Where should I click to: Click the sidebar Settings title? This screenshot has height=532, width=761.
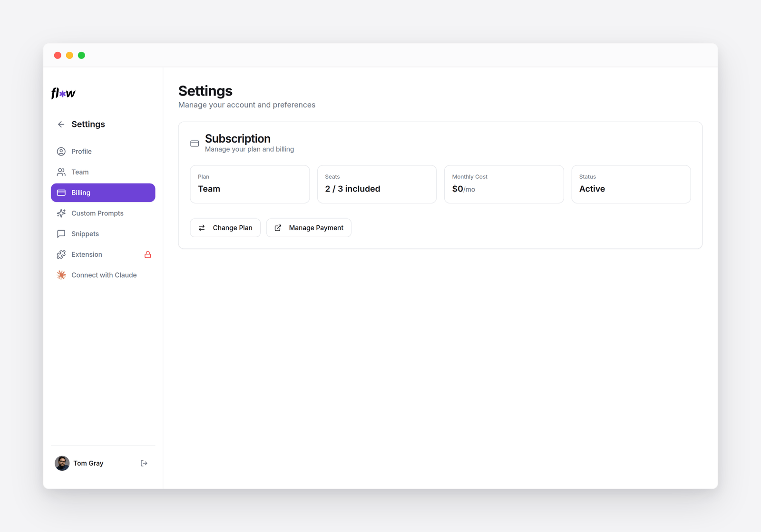(88, 124)
